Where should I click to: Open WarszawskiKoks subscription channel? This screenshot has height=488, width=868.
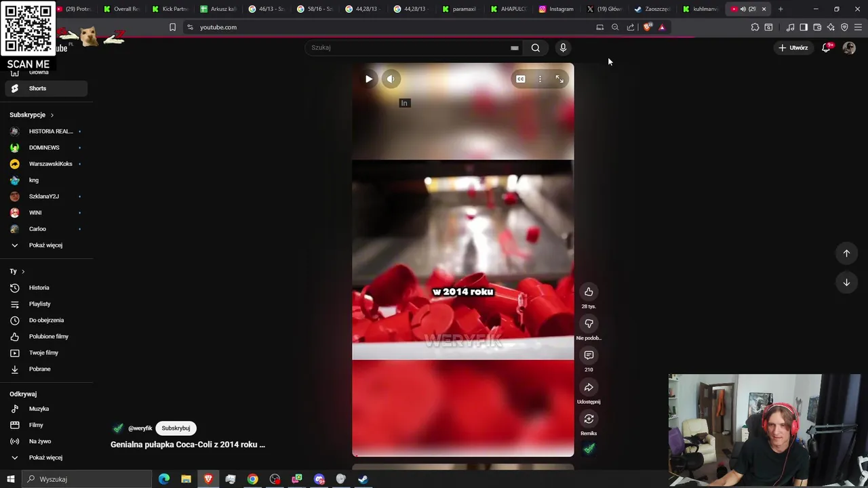pyautogui.click(x=46, y=163)
